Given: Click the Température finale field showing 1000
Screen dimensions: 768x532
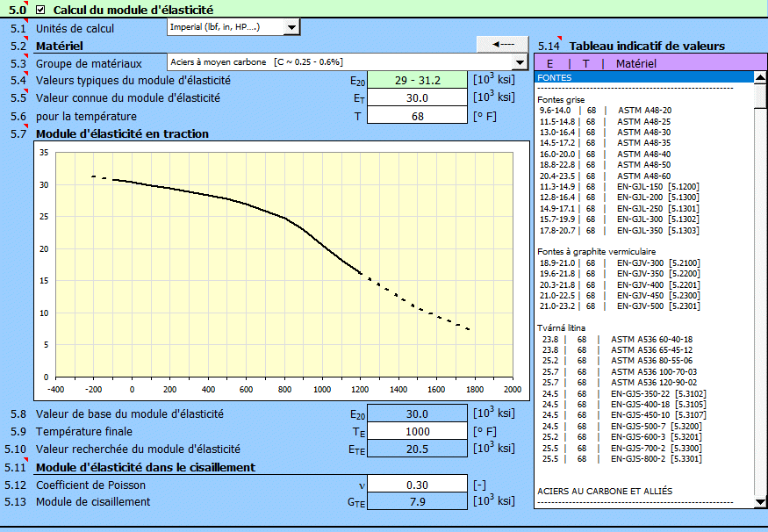Looking at the screenshot, I should pyautogui.click(x=417, y=432).
